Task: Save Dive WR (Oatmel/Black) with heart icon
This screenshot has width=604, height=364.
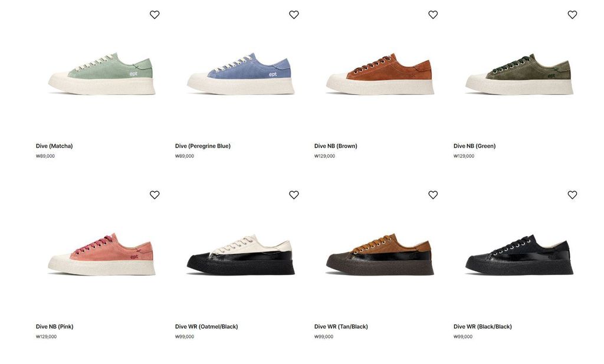Action: (294, 195)
